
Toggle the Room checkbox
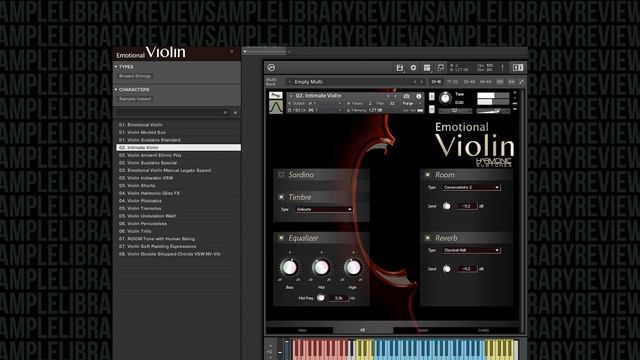click(428, 175)
